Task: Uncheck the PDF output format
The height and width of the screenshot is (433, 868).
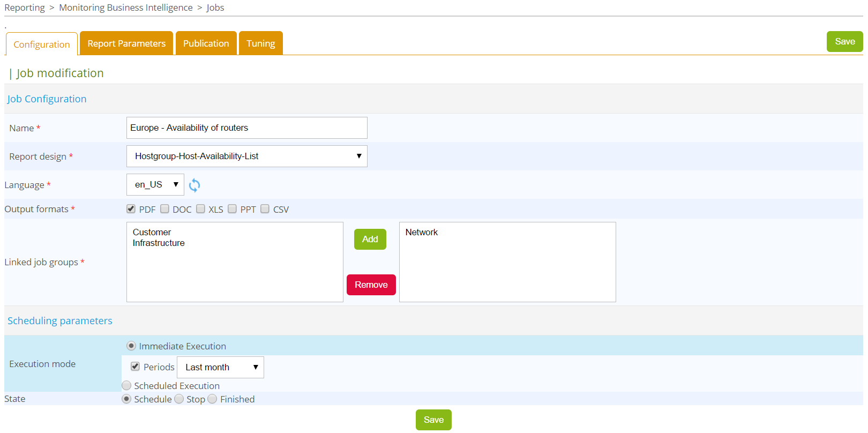Action: tap(131, 209)
